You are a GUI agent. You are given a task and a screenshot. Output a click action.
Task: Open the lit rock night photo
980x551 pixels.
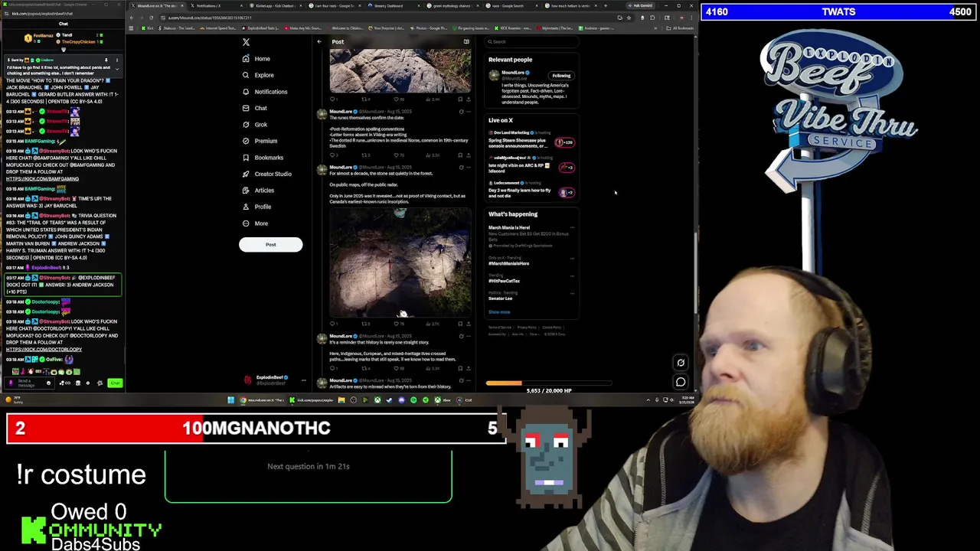400,262
